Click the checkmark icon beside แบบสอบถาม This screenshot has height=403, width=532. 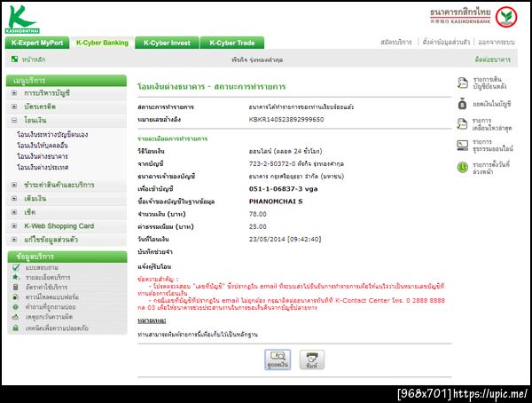16,267
